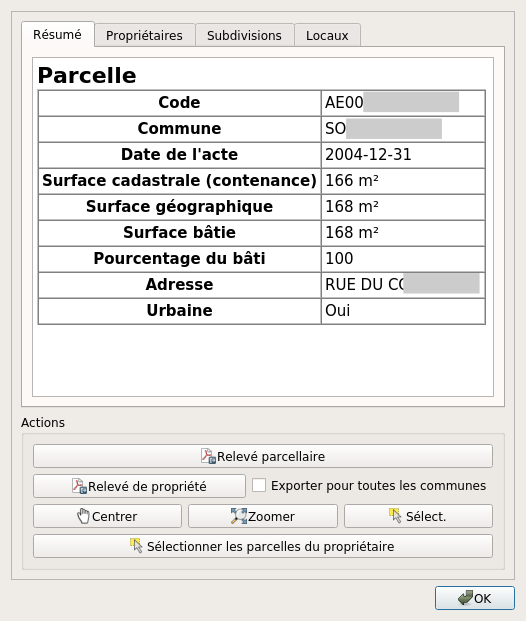The image size is (526, 621).
Task: Open the Locaux tab
Action: pos(327,36)
